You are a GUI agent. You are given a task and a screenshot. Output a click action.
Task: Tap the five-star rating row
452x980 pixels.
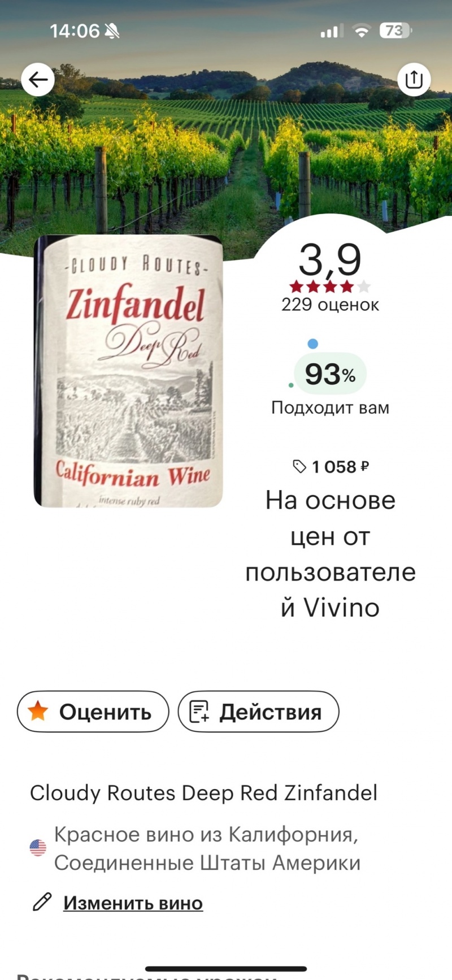pyautogui.click(x=330, y=287)
